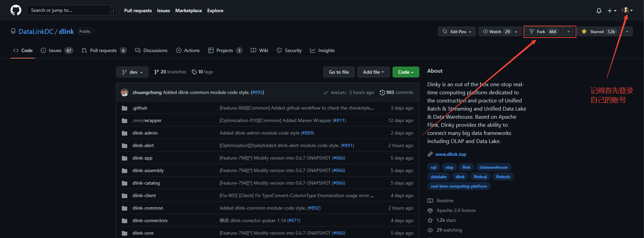The image size is (644, 238).
Task: Switch to the repository Pull requests tab
Action: coord(104,50)
